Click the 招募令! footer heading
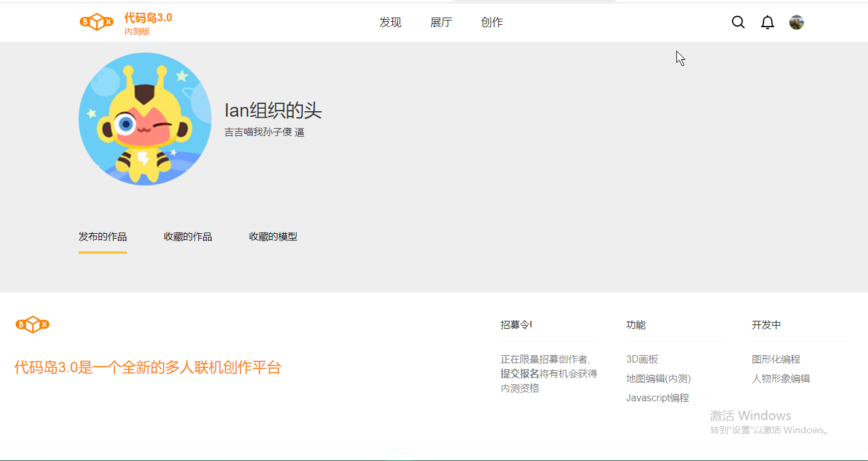The width and height of the screenshot is (868, 461). [x=516, y=324]
